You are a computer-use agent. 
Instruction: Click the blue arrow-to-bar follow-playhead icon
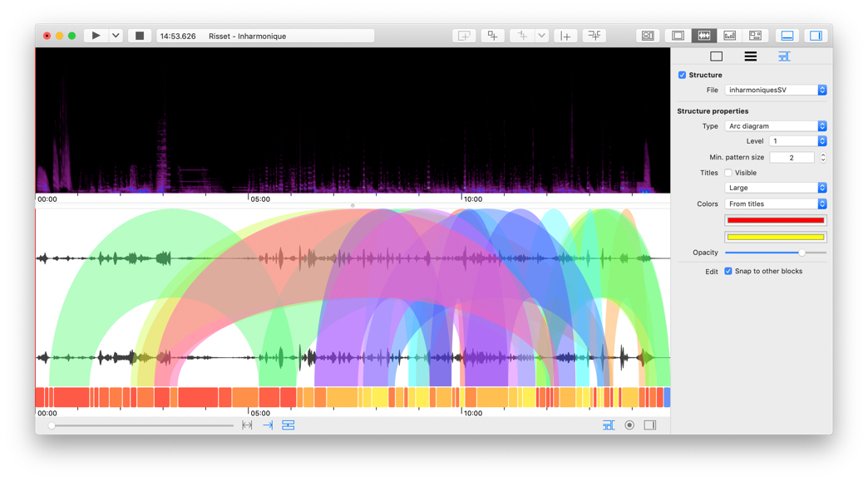[268, 425]
